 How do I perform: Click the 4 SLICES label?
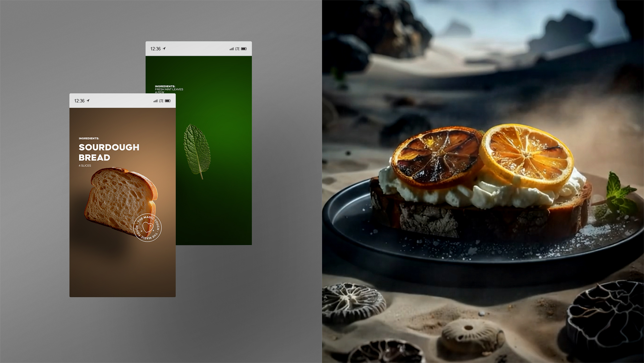click(85, 166)
